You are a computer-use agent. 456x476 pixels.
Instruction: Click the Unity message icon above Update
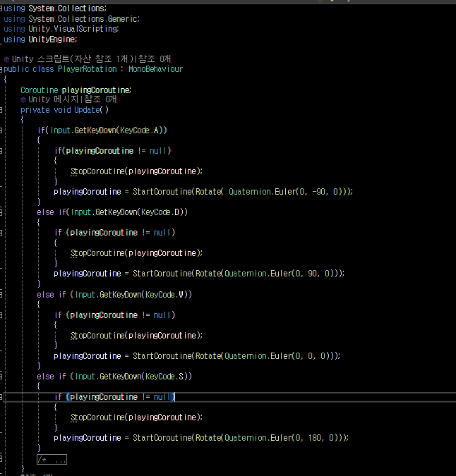(23, 99)
